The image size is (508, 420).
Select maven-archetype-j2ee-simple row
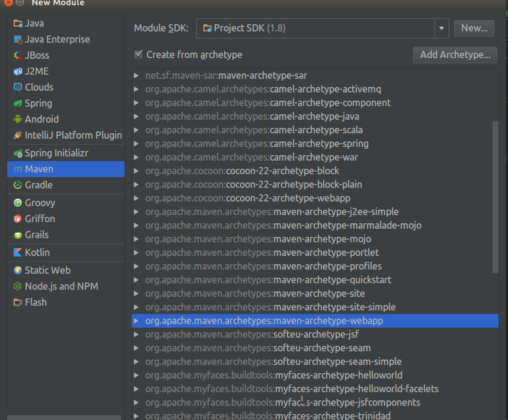tap(315, 212)
